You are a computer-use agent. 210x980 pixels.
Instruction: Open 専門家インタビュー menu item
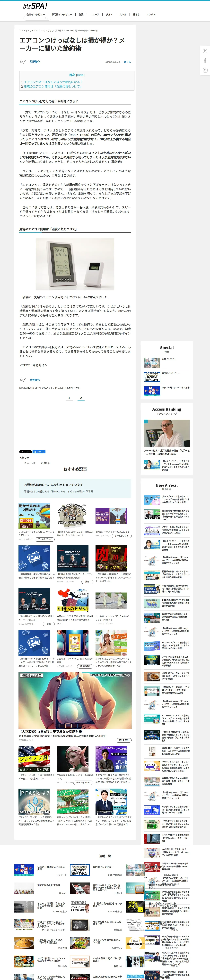62,15
